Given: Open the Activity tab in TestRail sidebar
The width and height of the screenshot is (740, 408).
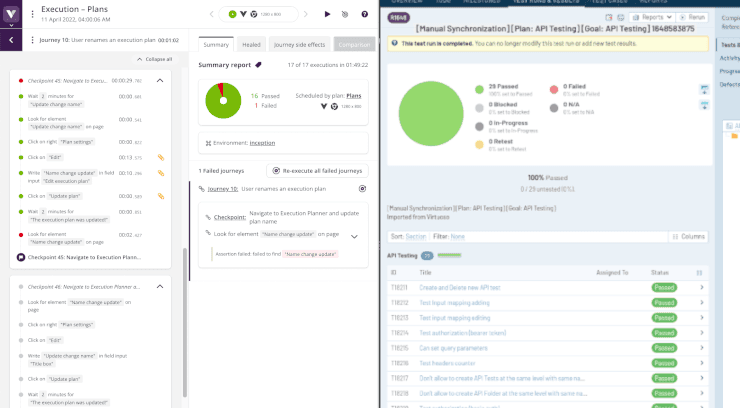Looking at the screenshot, I should point(729,58).
